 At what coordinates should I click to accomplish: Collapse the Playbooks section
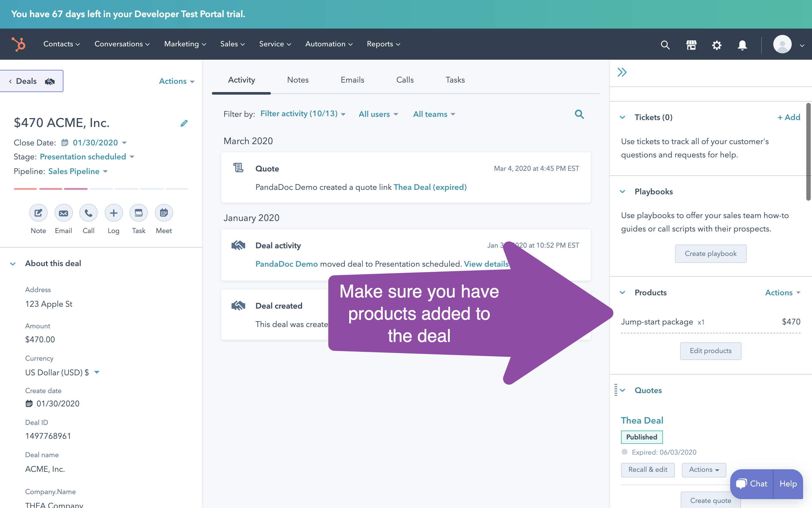[622, 191]
